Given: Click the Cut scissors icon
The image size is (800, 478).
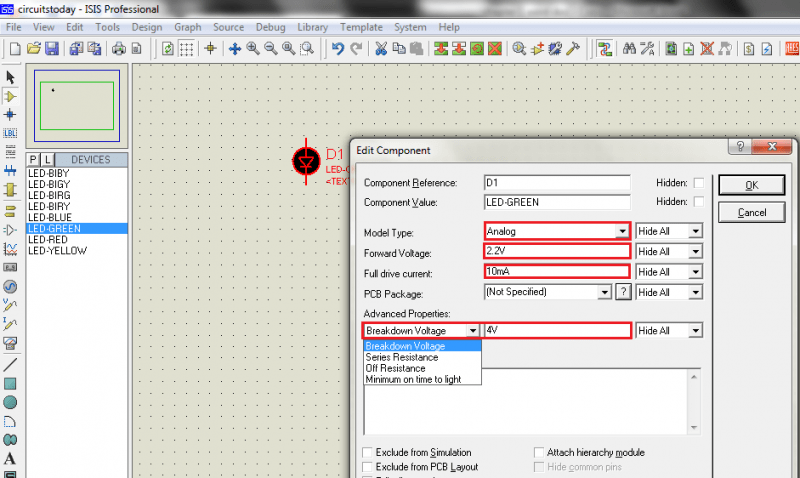Looking at the screenshot, I should point(381,48).
